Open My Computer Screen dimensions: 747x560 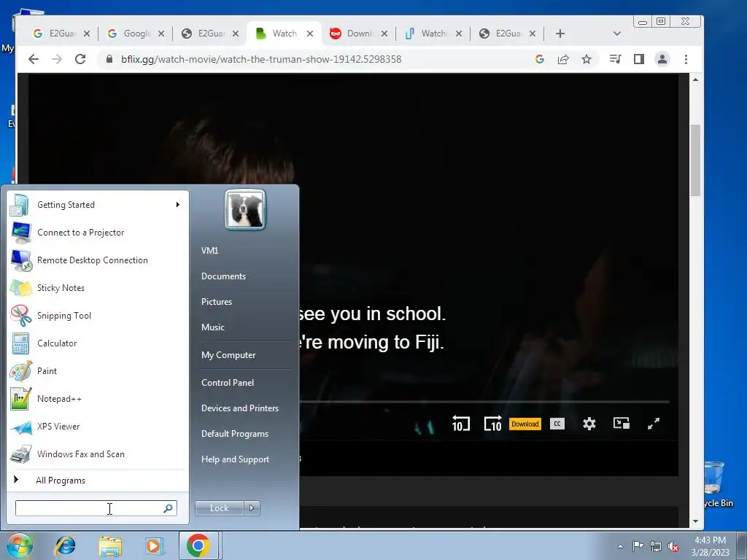click(228, 355)
